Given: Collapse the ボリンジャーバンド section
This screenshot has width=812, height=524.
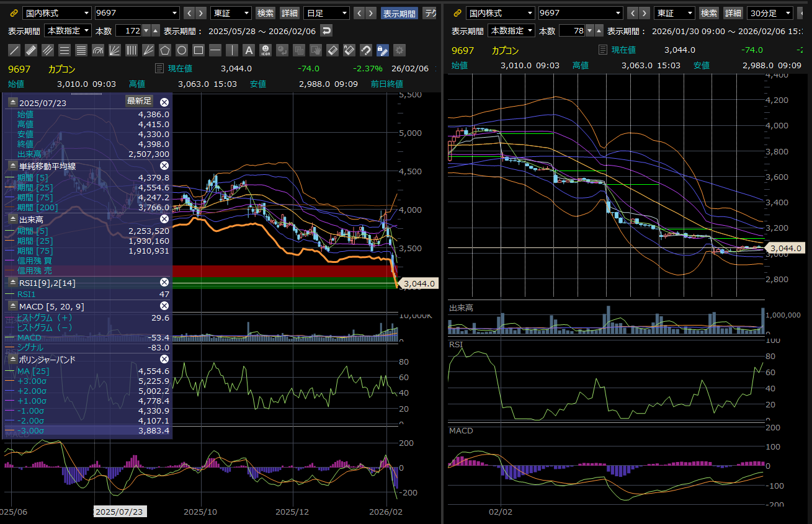Looking at the screenshot, I should coord(12,359).
